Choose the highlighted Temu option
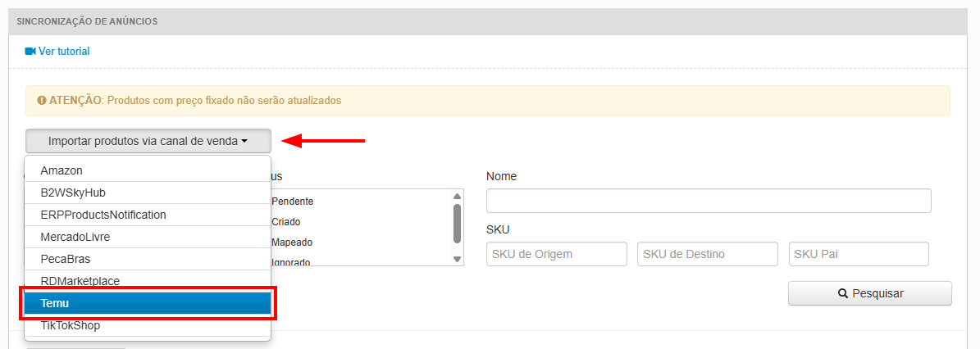This screenshot has height=349, width=980. click(x=148, y=303)
